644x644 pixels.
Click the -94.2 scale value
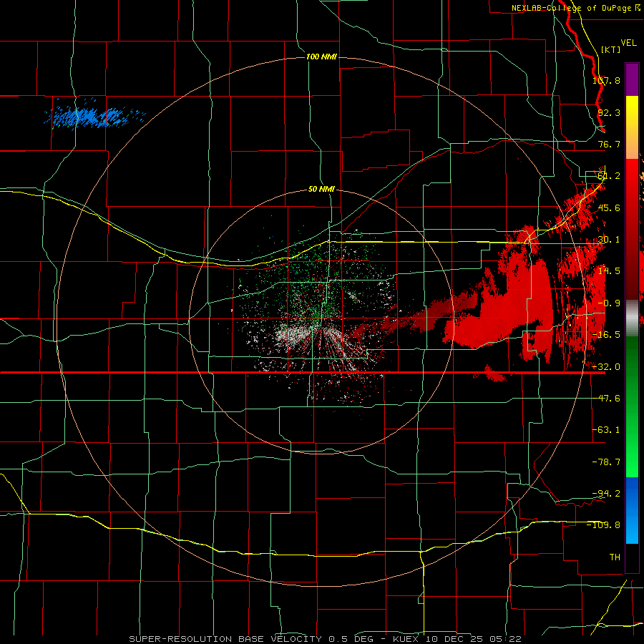tap(607, 493)
